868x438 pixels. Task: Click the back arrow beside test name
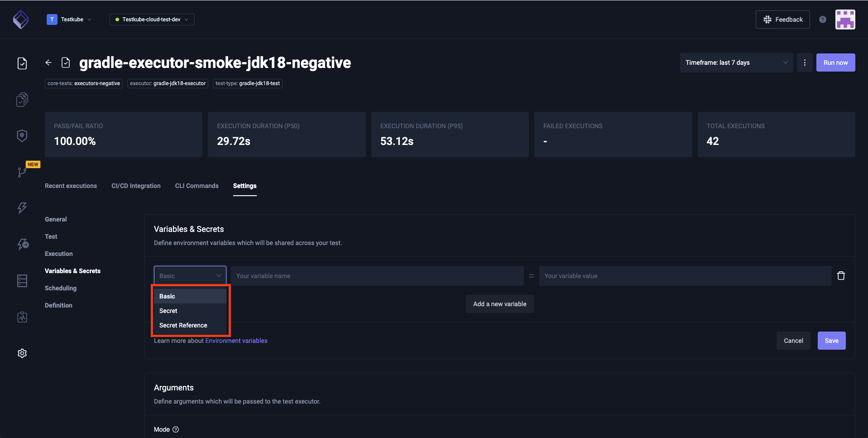click(x=48, y=63)
